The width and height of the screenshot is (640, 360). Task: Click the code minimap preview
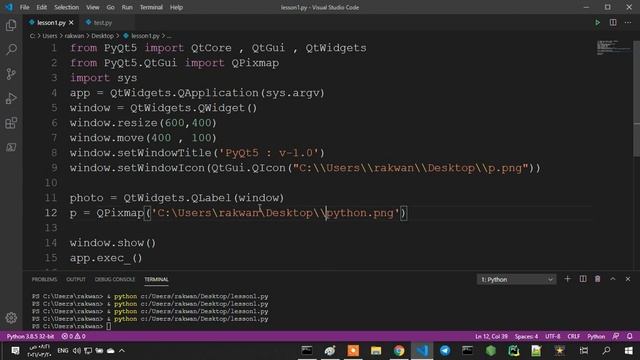pyautogui.click(x=612, y=48)
